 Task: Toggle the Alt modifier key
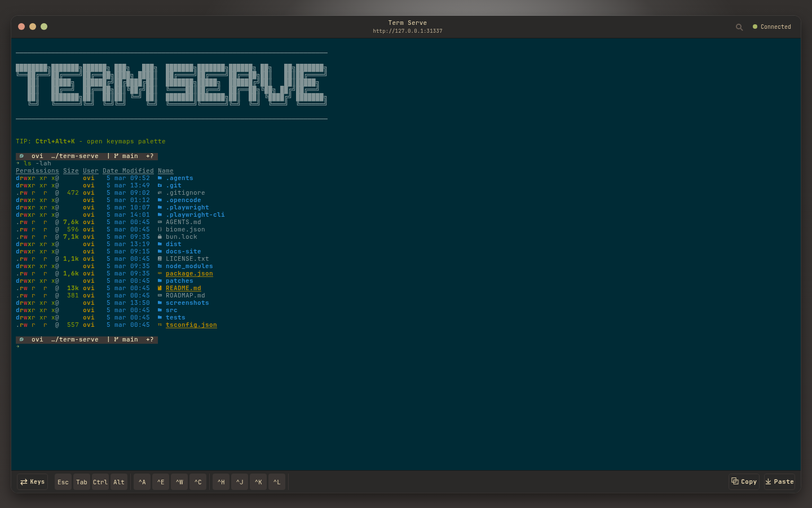pos(119,481)
